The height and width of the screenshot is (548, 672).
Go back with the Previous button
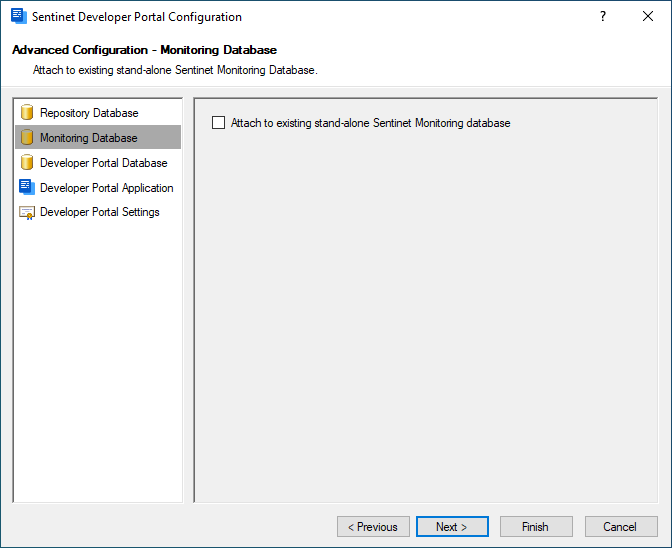click(373, 527)
